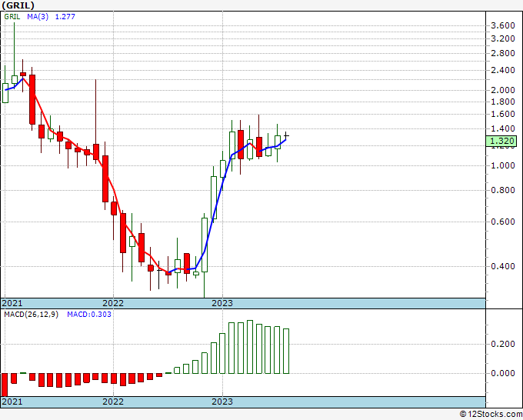
Task: Click the 1.600 price axis label
Action: click(x=503, y=115)
